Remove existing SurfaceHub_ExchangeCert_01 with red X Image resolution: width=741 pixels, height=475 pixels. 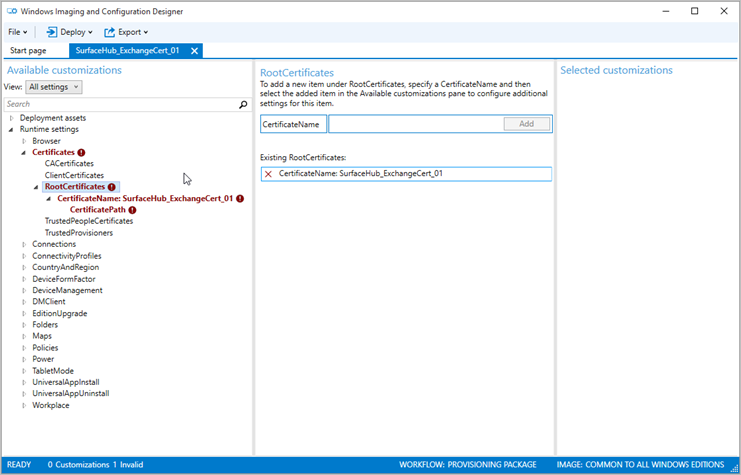click(x=267, y=174)
